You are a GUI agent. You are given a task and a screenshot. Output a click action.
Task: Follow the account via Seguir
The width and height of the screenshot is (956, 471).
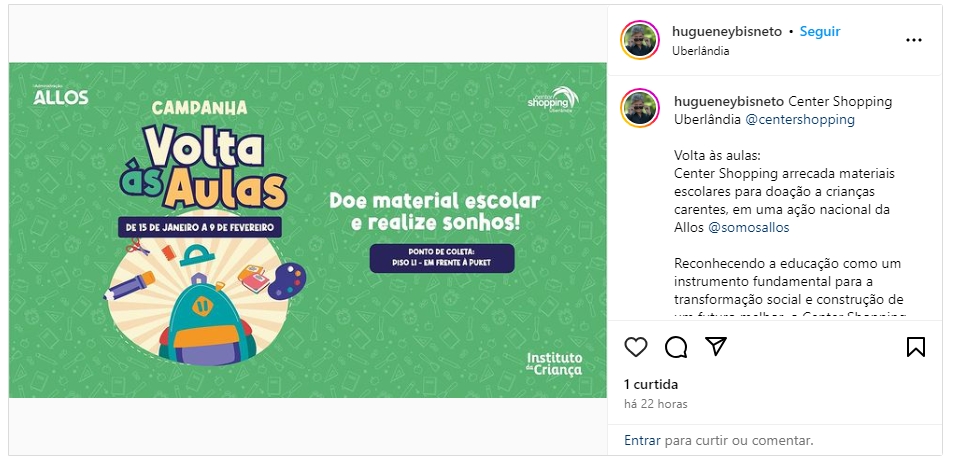820,32
